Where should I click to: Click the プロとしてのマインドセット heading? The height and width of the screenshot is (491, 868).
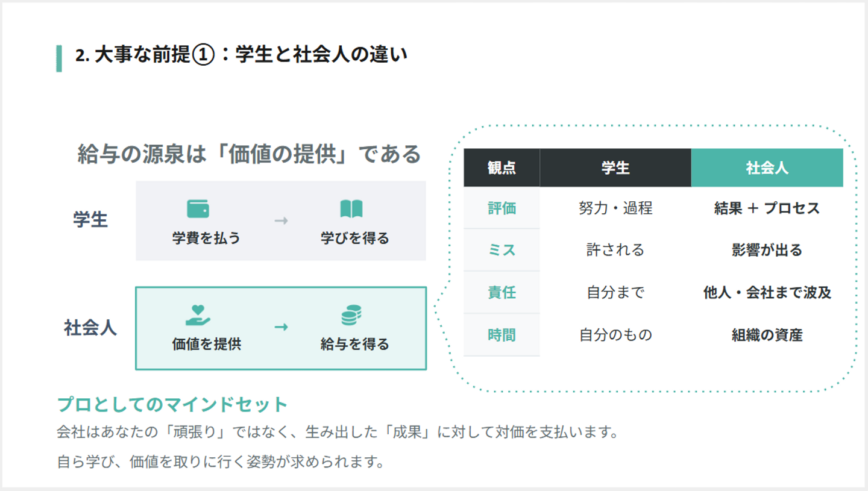pyautogui.click(x=172, y=404)
